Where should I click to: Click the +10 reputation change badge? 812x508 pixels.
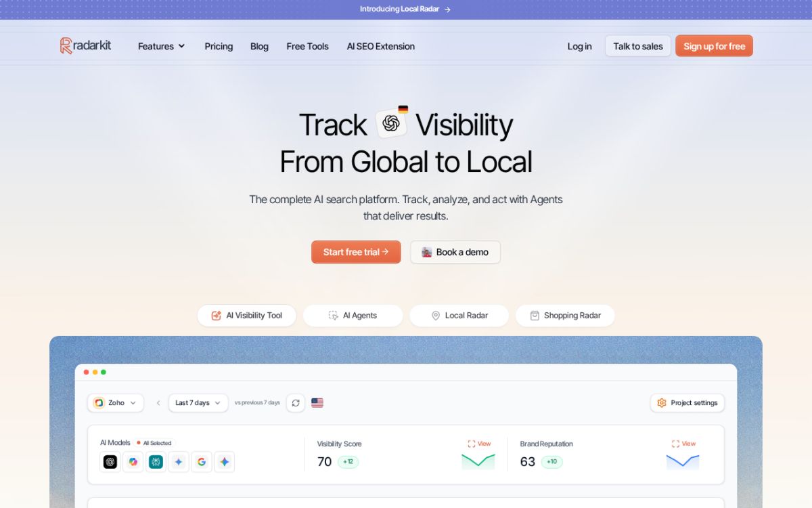coord(551,462)
